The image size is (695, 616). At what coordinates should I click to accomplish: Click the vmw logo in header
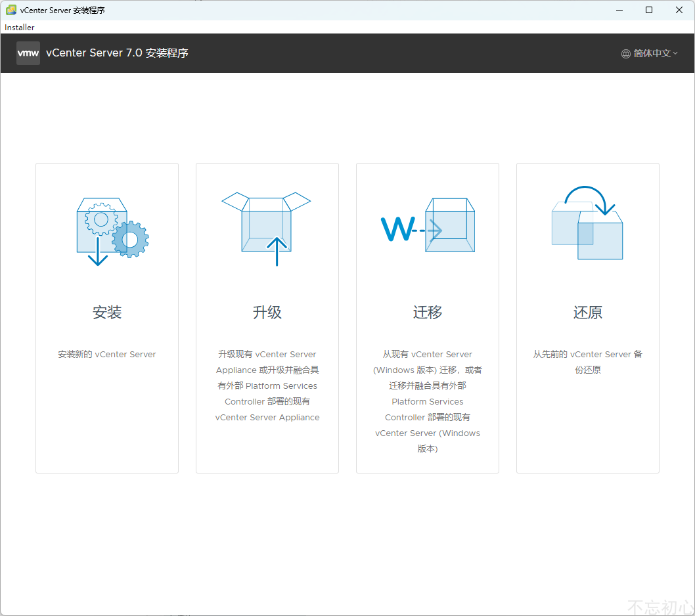point(28,53)
